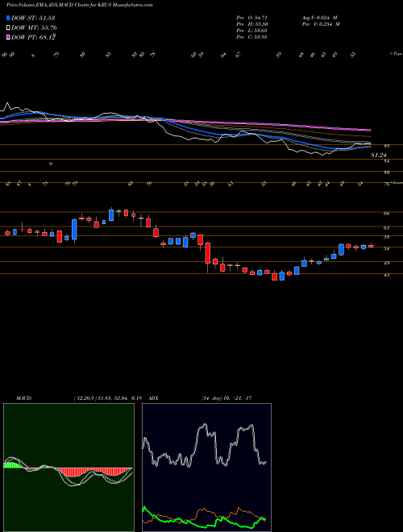Click the white DOW MT legend swatch
The image size is (403, 532).
tap(8, 28)
